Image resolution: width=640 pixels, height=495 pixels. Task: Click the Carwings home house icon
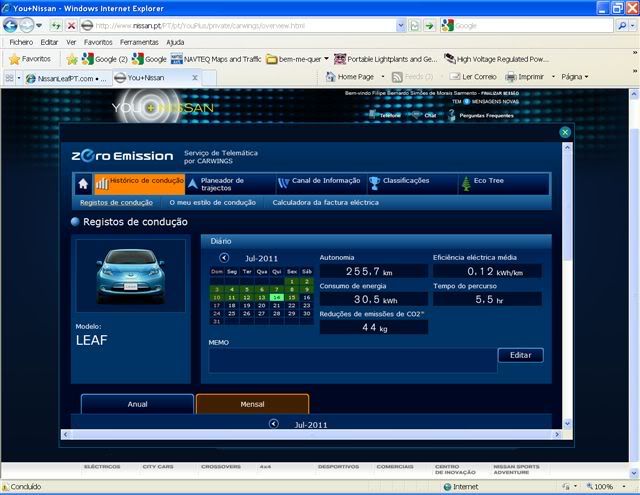click(83, 184)
